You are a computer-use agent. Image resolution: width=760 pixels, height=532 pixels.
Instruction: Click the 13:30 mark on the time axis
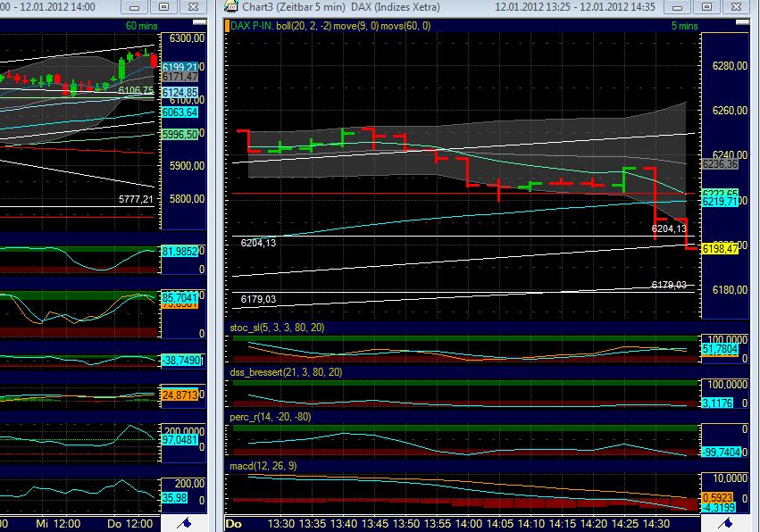pos(281,524)
